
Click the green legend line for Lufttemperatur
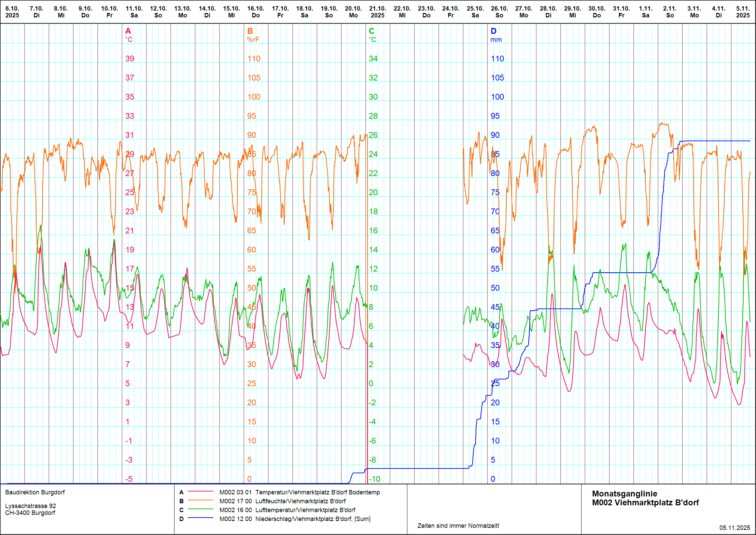[200, 509]
